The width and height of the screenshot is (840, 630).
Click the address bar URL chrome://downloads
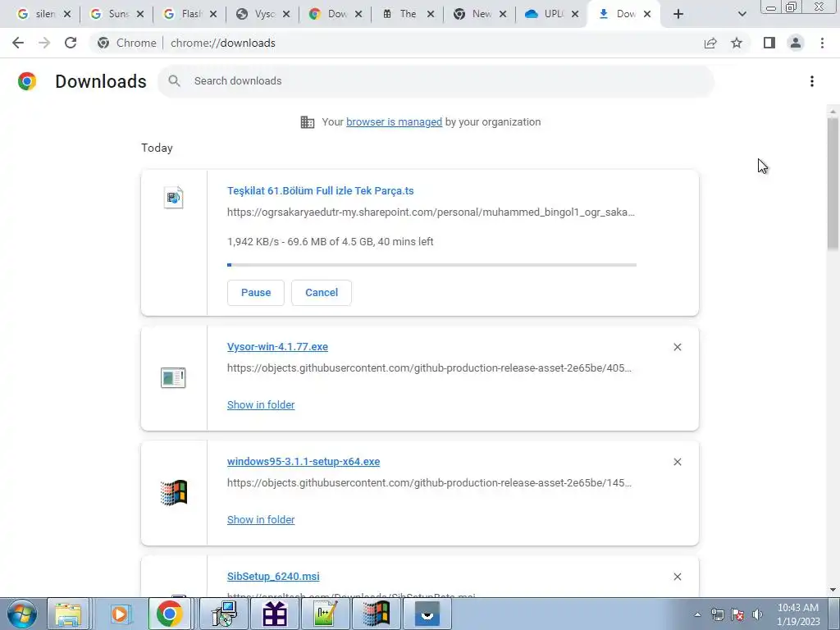[223, 43]
